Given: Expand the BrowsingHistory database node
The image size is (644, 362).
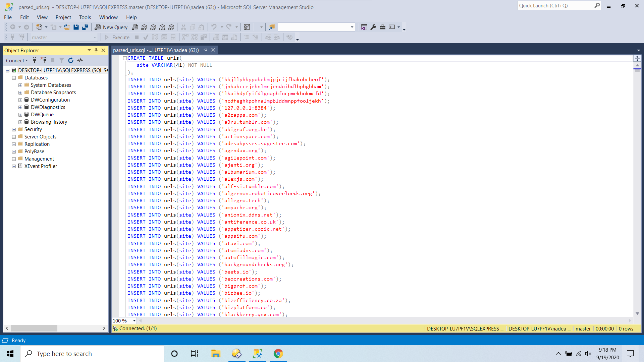Looking at the screenshot, I should 20,122.
